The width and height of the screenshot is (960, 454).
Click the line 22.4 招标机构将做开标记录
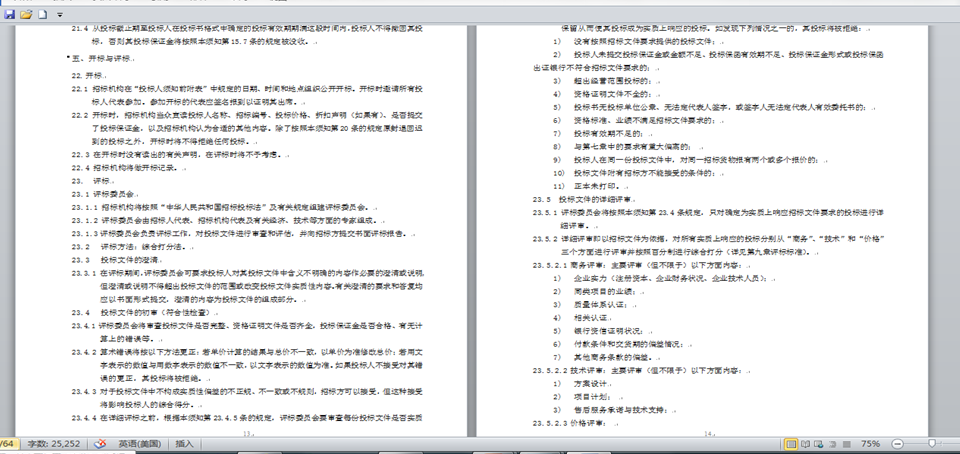click(x=125, y=168)
